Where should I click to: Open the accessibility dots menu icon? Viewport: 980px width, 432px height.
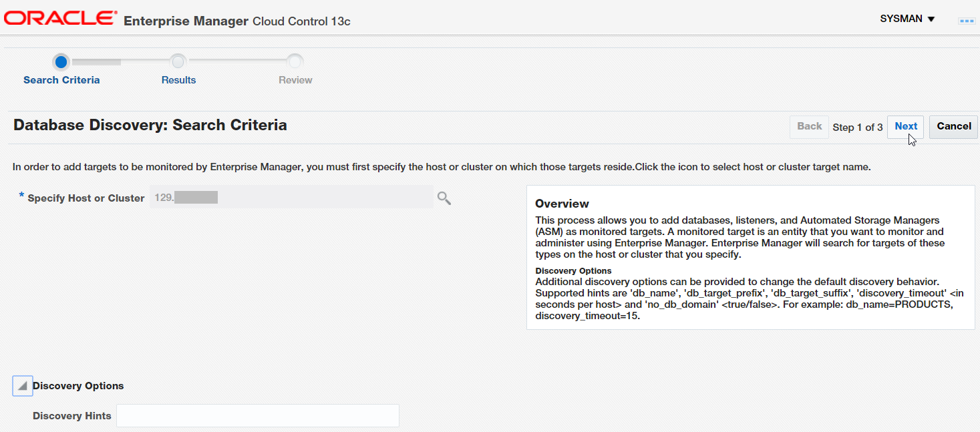[x=966, y=21]
